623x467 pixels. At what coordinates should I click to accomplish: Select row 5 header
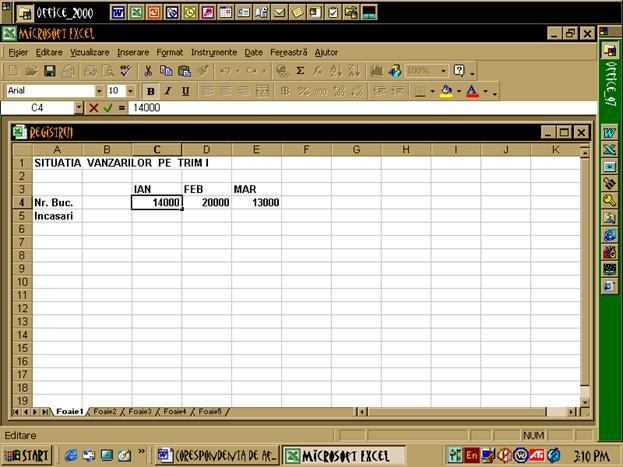(x=22, y=216)
